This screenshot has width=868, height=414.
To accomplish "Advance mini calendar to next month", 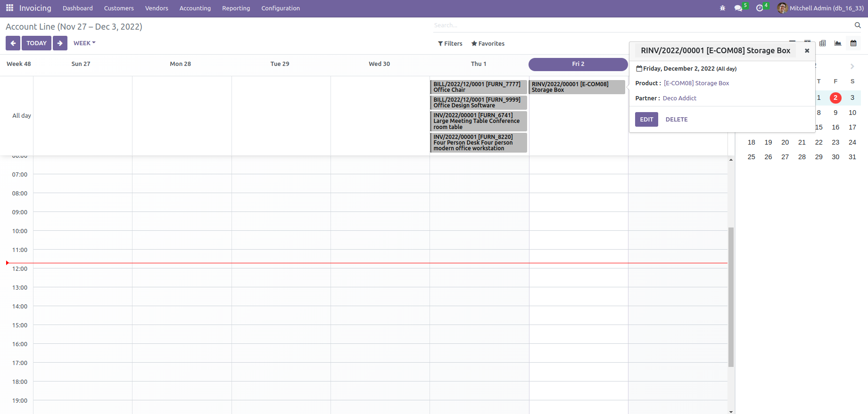I will 852,66.
